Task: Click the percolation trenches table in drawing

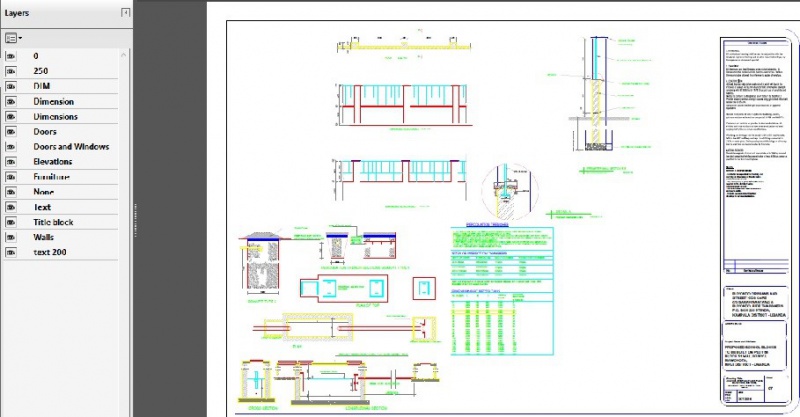Action: coord(502,290)
